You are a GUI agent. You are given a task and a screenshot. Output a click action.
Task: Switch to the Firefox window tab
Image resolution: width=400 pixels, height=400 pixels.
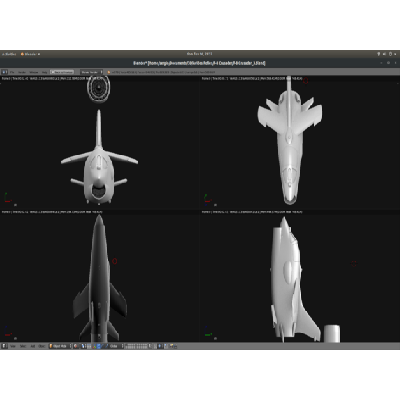coord(9,54)
